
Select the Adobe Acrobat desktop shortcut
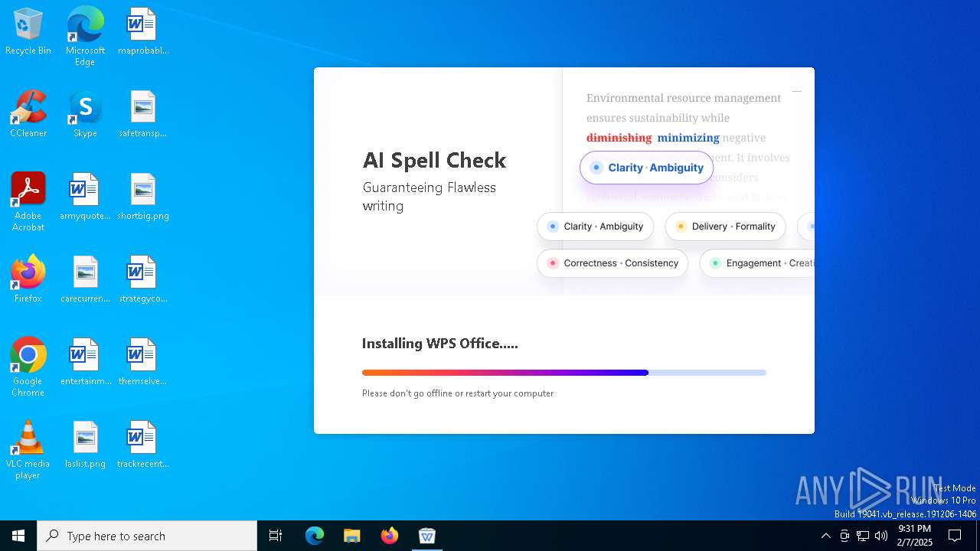click(x=28, y=202)
